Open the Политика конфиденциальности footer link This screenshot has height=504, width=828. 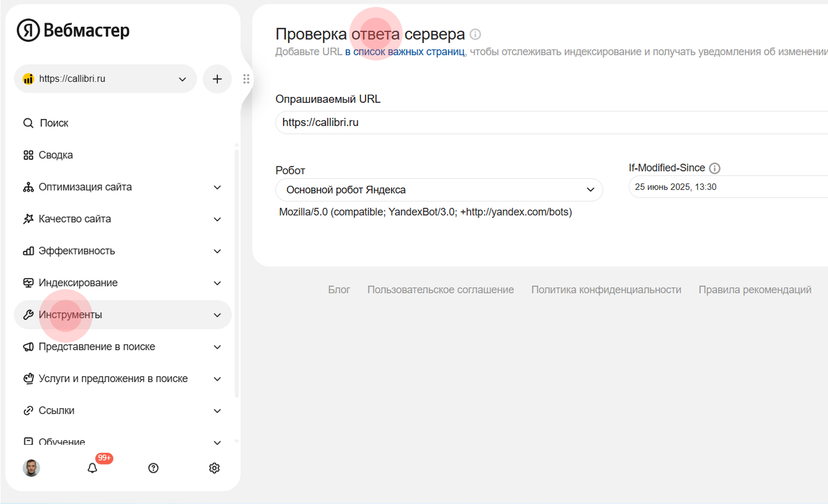click(x=606, y=289)
